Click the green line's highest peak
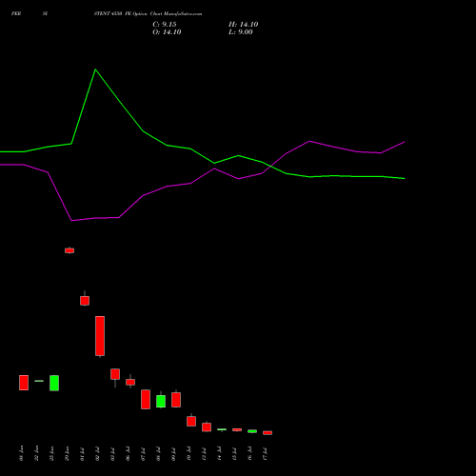 point(95,69)
